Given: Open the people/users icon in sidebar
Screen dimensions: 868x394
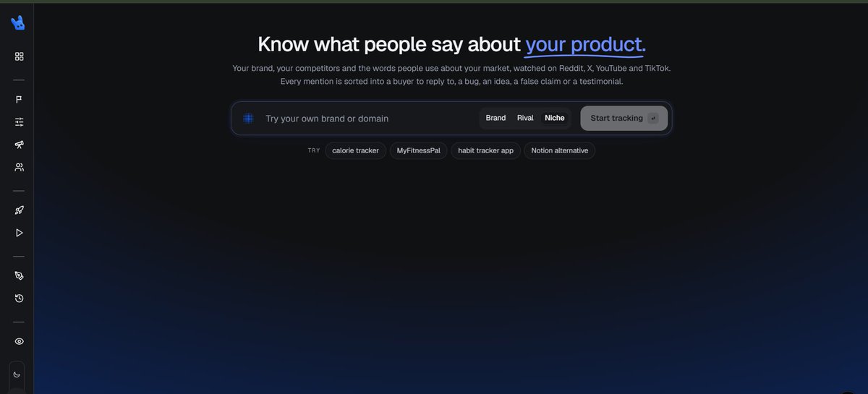Looking at the screenshot, I should pos(20,167).
